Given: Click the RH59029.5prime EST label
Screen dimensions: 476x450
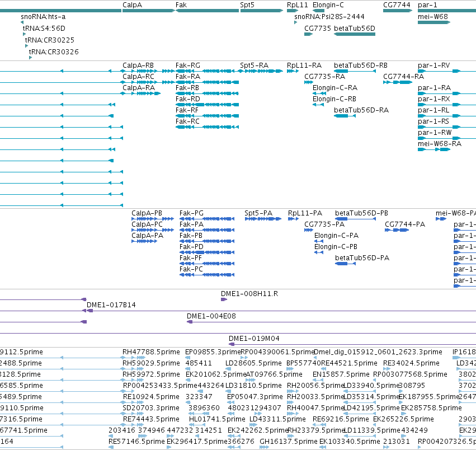Looking at the screenshot, I should pyautogui.click(x=151, y=363).
